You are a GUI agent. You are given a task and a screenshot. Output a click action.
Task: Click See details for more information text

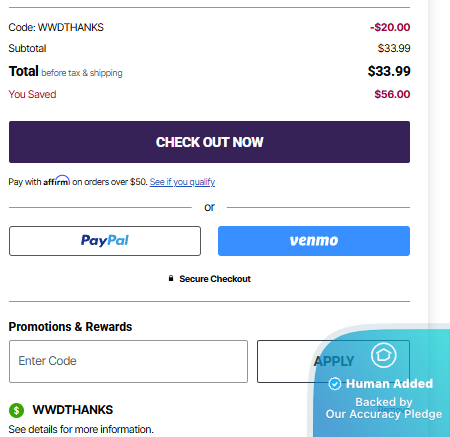[x=81, y=429]
